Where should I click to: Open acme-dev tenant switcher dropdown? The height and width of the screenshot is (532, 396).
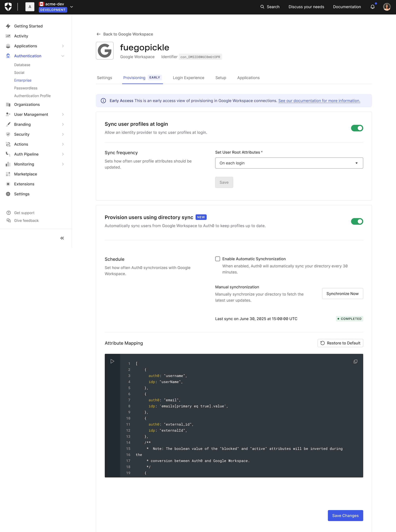[x=71, y=7]
